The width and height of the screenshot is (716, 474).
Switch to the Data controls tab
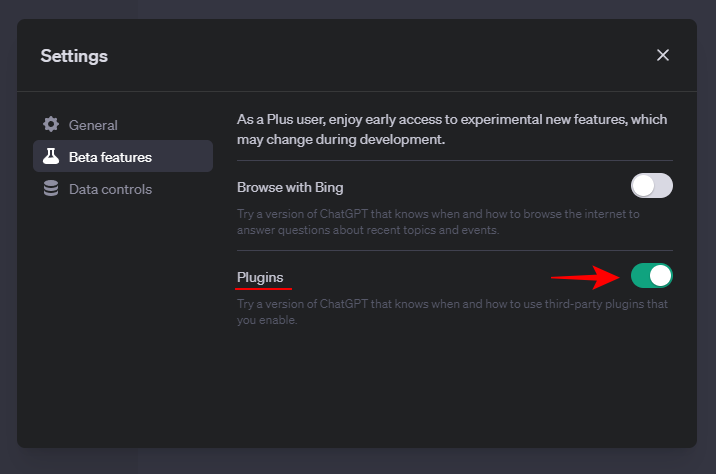click(x=110, y=189)
